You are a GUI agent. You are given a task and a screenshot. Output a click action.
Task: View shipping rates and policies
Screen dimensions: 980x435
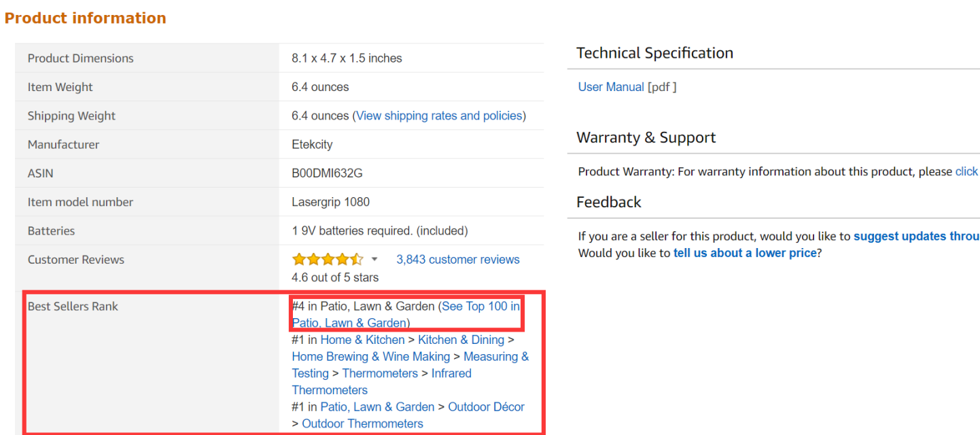click(438, 116)
